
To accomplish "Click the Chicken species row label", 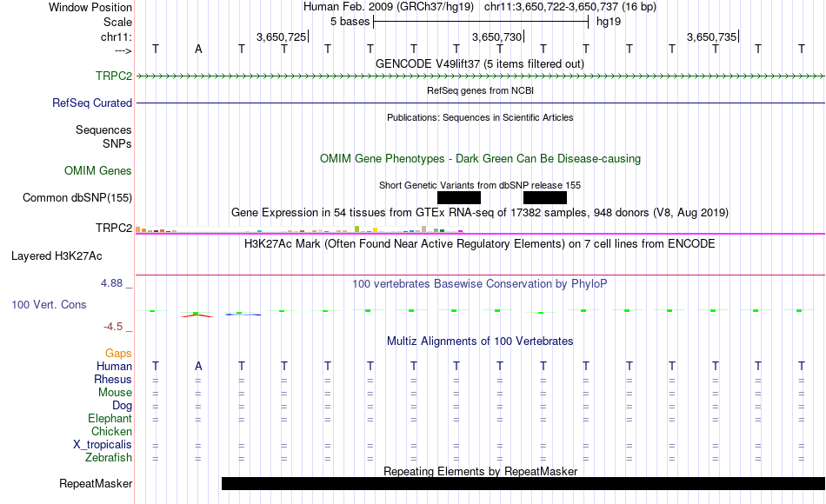I will [111, 431].
